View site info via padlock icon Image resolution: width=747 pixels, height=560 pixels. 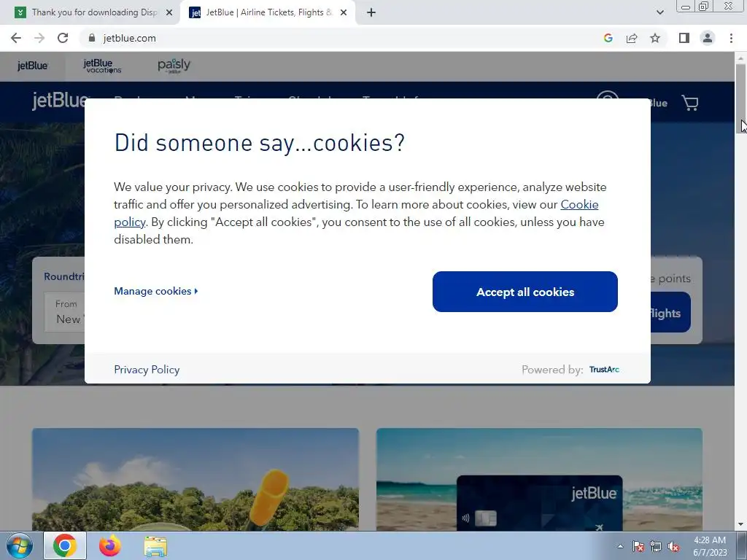pos(92,38)
